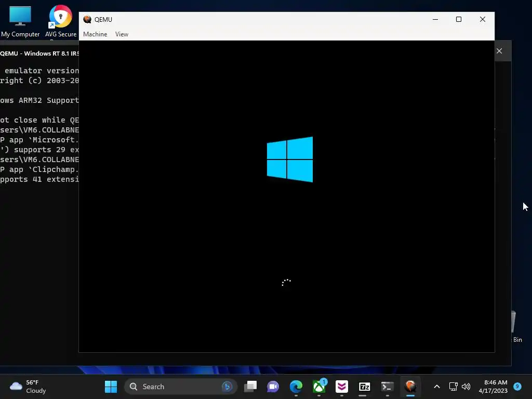This screenshot has height=399, width=532.
Task: Switch to the terminal taskbar icon
Action: coord(387,387)
